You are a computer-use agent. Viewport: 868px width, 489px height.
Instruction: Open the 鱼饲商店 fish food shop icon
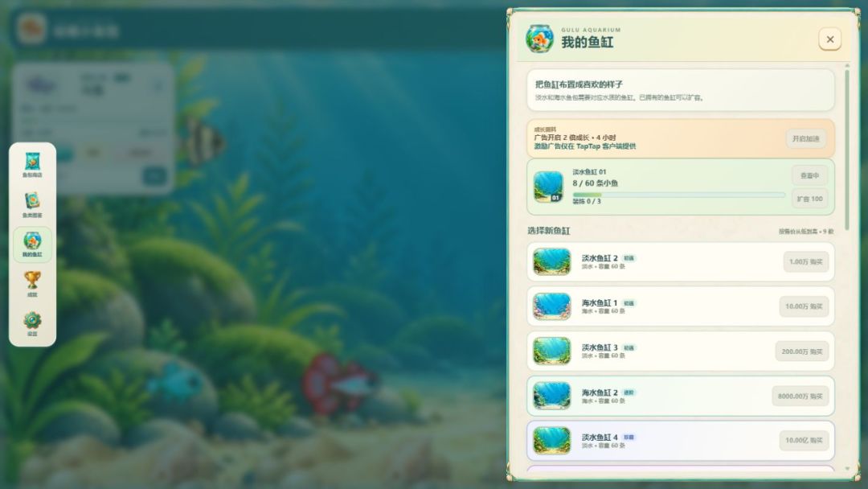click(x=32, y=165)
